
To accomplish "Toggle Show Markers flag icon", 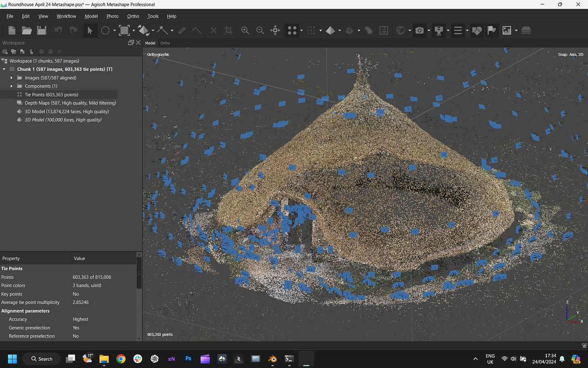I will point(491,30).
